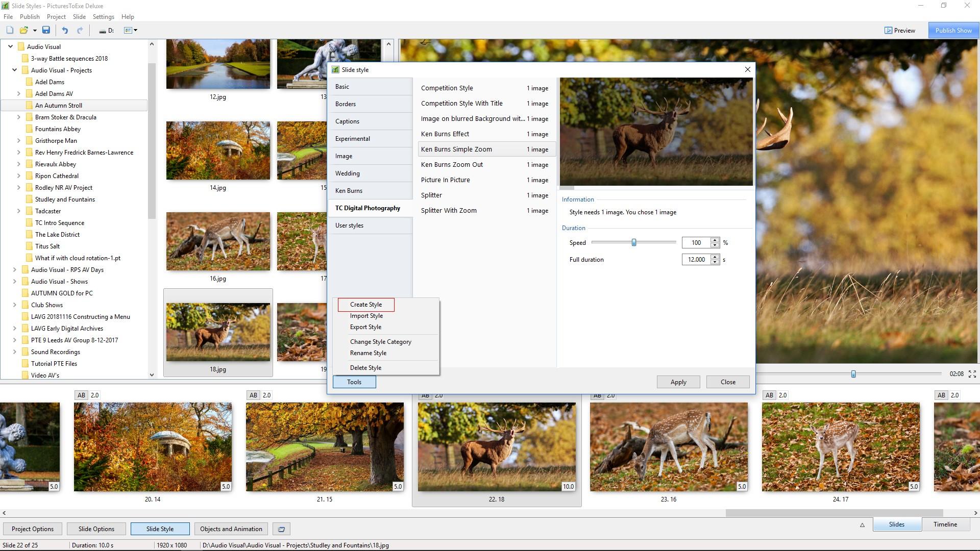This screenshot has width=980, height=551.
Task: Select the Splitter With Zoom style
Action: pos(449,211)
